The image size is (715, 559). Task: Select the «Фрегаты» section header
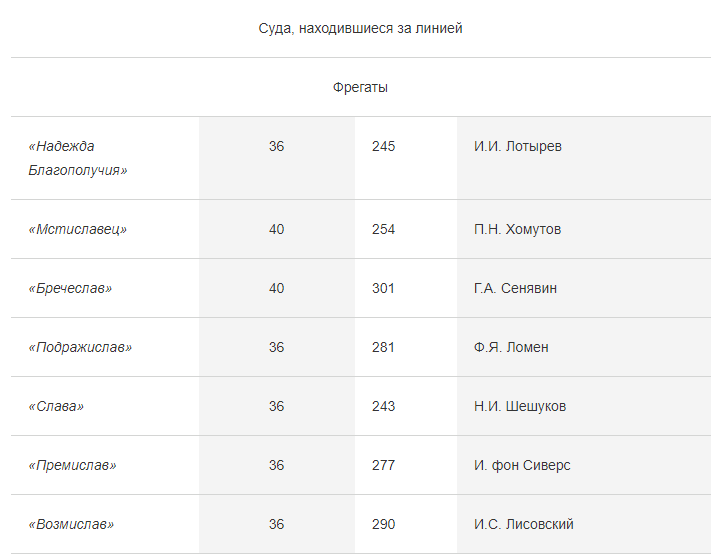tap(360, 87)
